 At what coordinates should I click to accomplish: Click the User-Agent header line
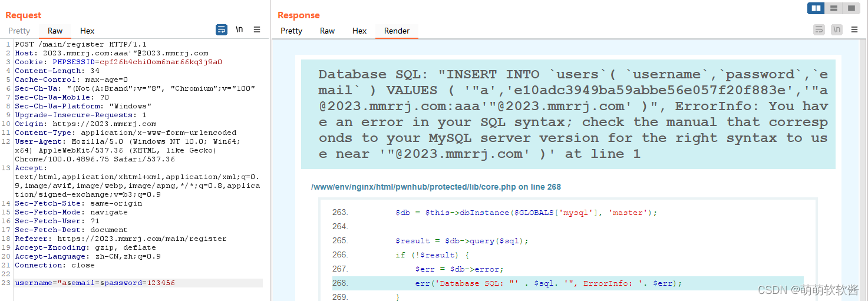click(127, 150)
